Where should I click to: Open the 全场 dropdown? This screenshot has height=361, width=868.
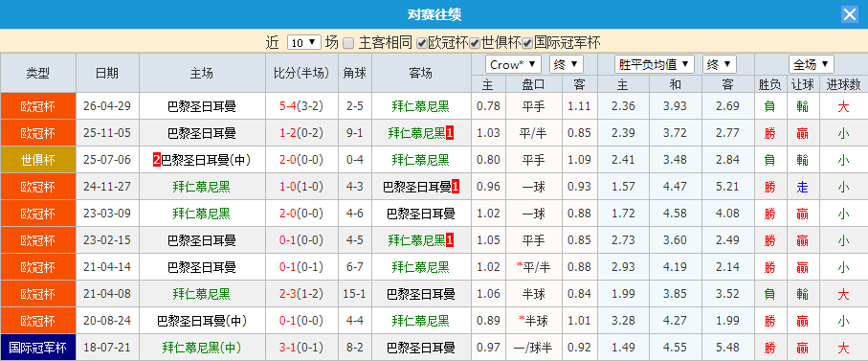click(812, 64)
